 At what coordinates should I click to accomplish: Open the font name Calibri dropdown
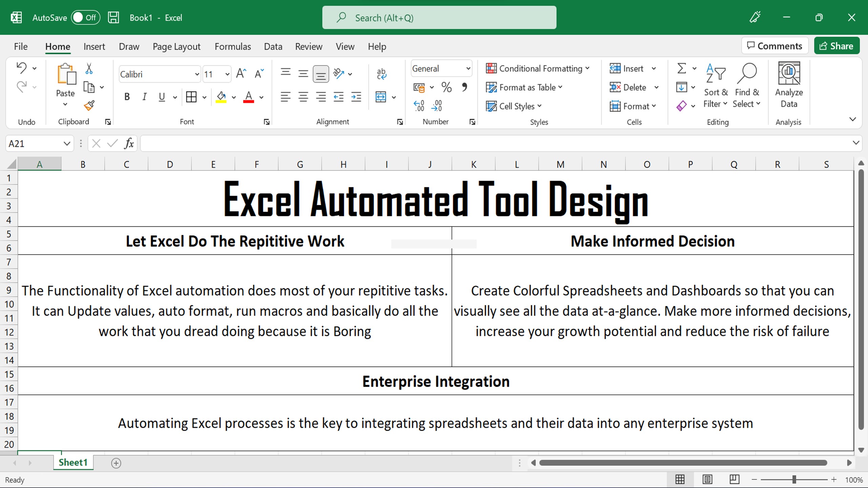[197, 74]
